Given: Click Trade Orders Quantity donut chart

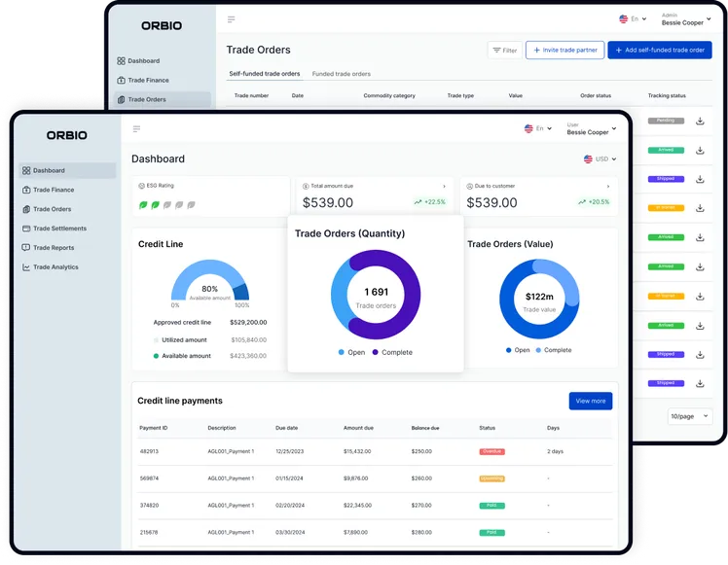Looking at the screenshot, I should [376, 295].
